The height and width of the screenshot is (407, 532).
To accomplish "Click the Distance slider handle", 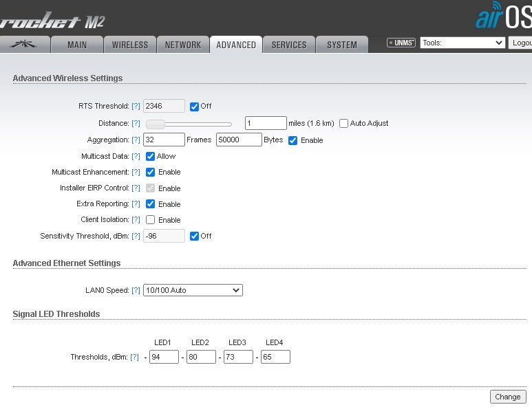I will [156, 124].
